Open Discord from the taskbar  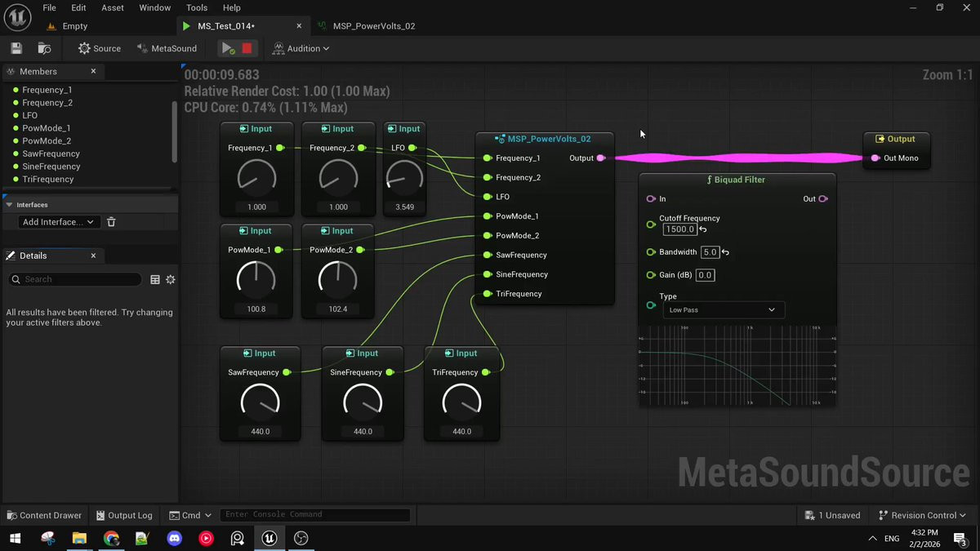tap(174, 538)
